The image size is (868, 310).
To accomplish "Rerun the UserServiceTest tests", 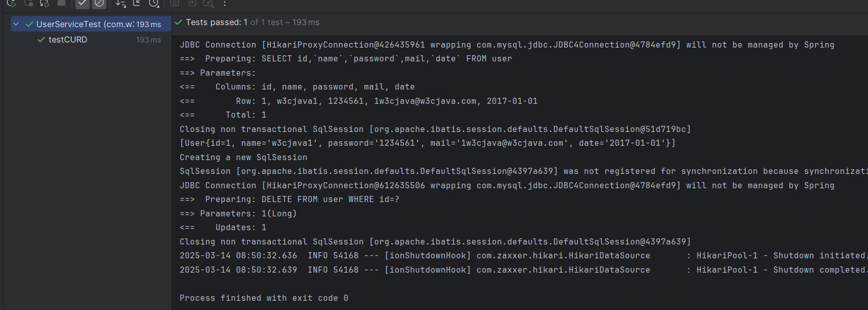I will coord(11,3).
